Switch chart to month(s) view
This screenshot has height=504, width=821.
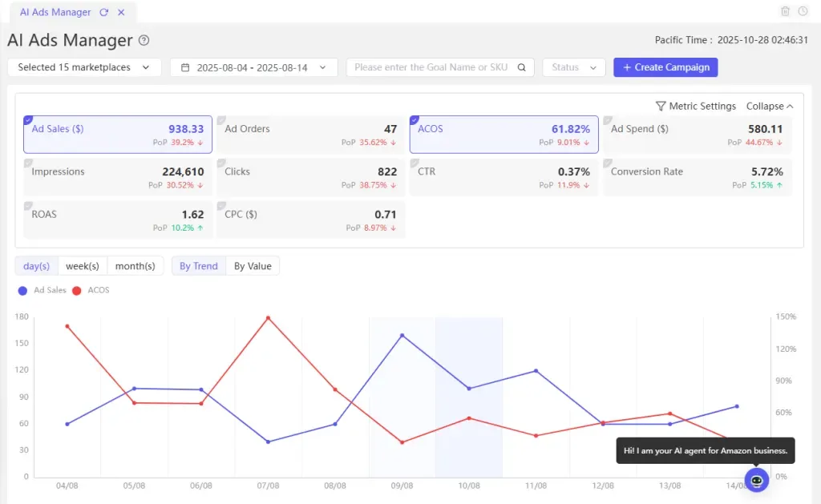tap(135, 266)
